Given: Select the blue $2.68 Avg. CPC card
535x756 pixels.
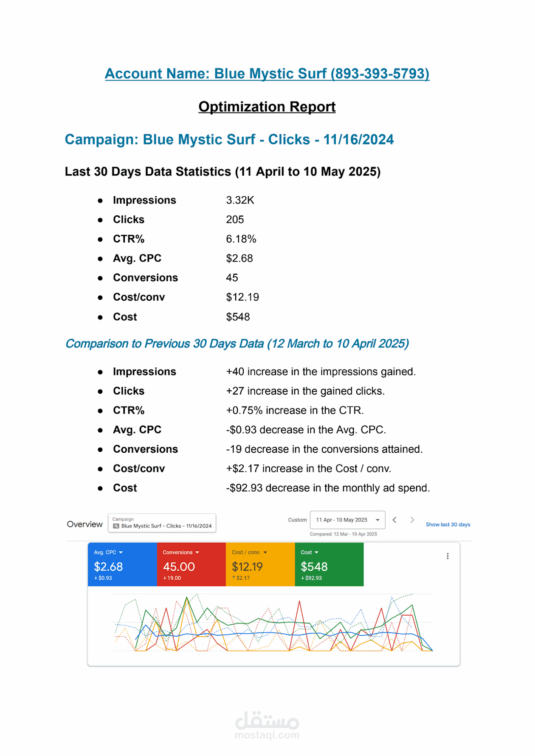Looking at the screenshot, I should click(x=122, y=564).
